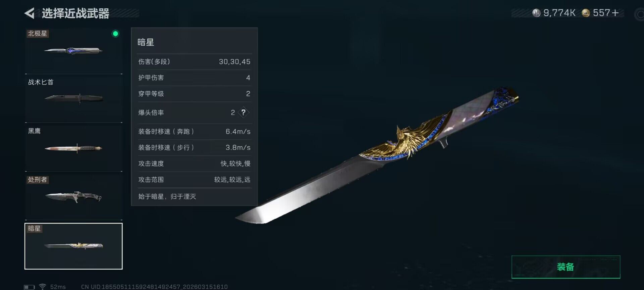The image size is (644, 290).
Task: Click the partial circle icon at the top-right edge
Action: [639, 14]
